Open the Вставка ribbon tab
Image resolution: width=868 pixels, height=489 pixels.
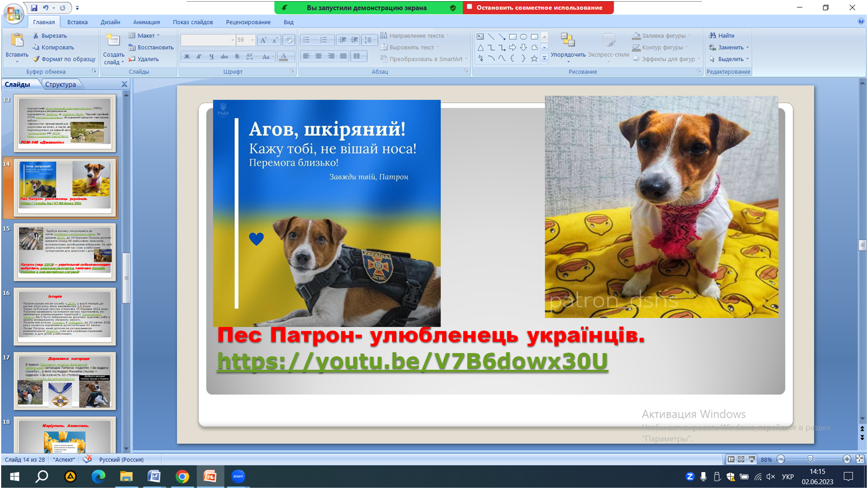pyautogui.click(x=77, y=22)
